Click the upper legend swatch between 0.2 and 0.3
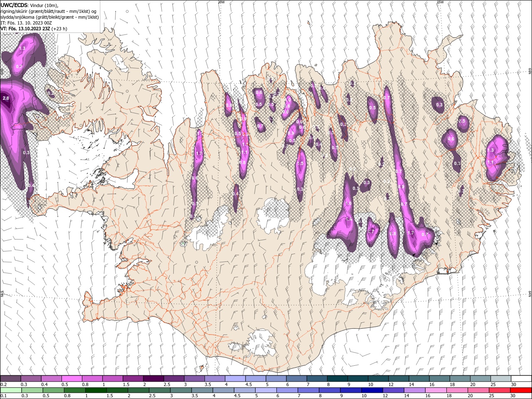This screenshot has height=399, width=532. click(10, 379)
